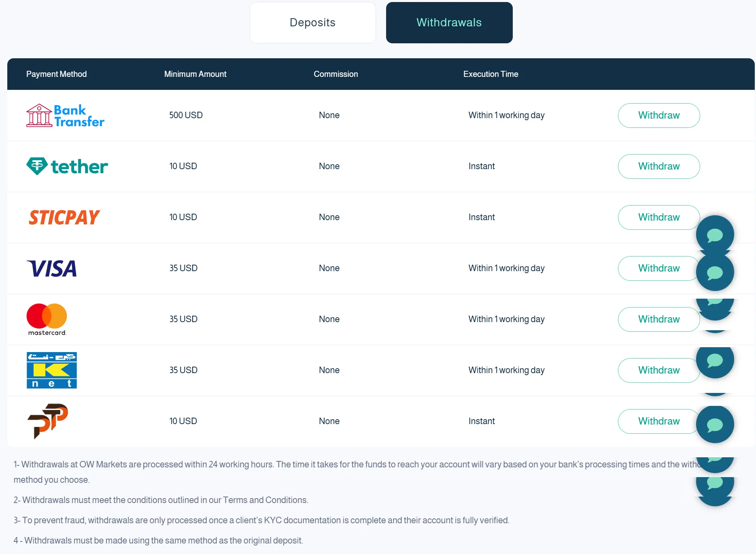Click 10 USD in the PTP row
This screenshot has width=756, height=554.
click(x=183, y=421)
